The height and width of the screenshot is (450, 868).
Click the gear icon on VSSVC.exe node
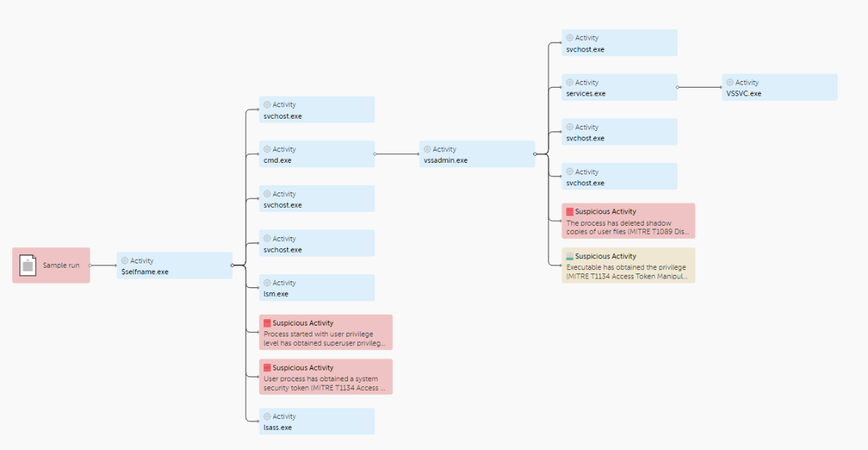pyautogui.click(x=730, y=82)
